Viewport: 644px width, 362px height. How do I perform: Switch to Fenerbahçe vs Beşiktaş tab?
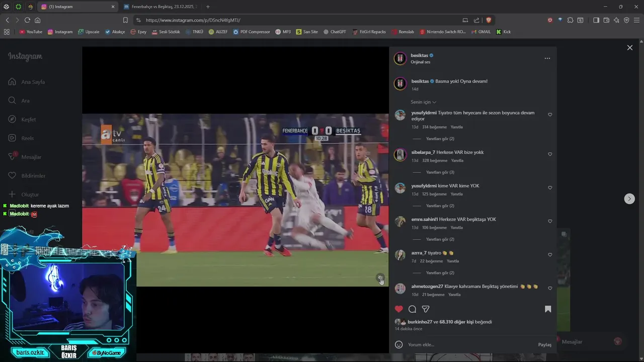(162, 7)
